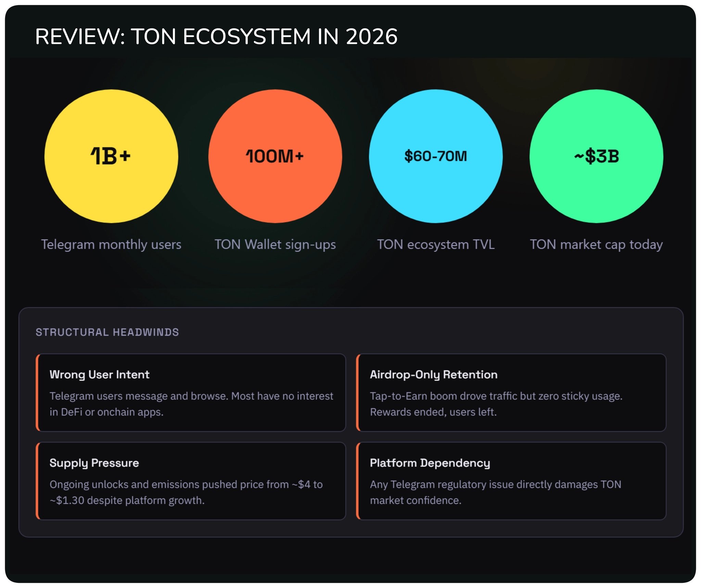Select the Airdrop-Only Retention card heading
This screenshot has height=588, width=701.
coord(433,375)
